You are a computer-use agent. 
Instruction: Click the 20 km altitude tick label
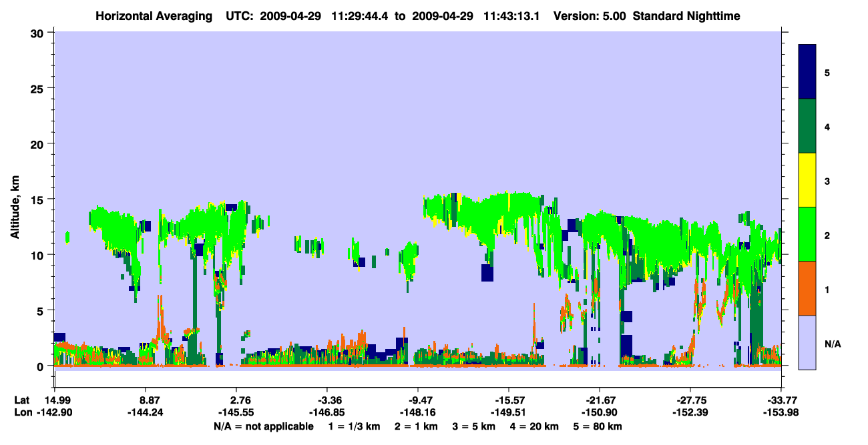click(x=39, y=143)
